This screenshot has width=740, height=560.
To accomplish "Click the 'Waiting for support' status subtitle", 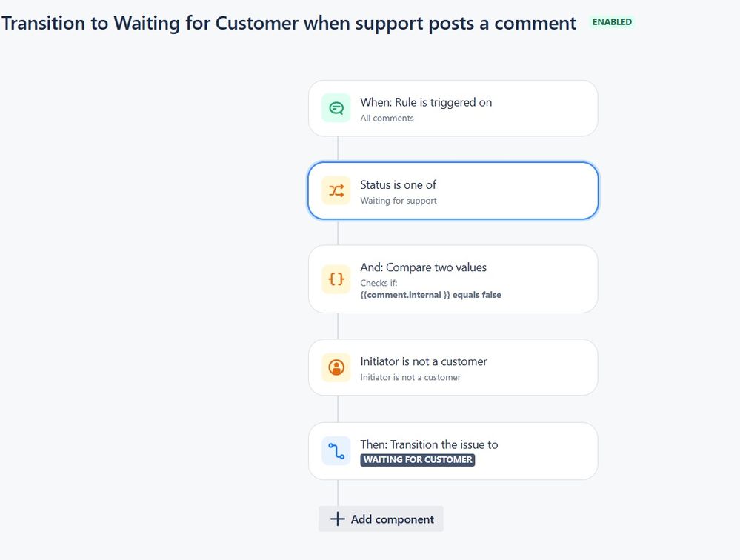I will (399, 201).
